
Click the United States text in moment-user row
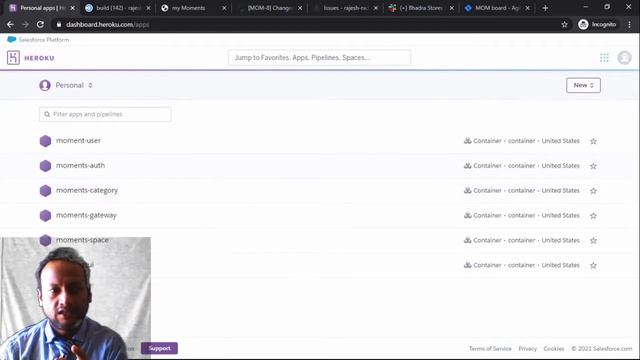tap(560, 141)
